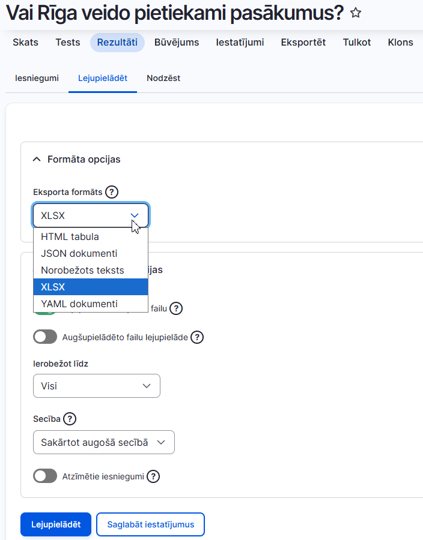Image resolution: width=423 pixels, height=540 pixels.
Task: Enable the Atzīmētie iesniegumi switch
Action: [x=45, y=476]
